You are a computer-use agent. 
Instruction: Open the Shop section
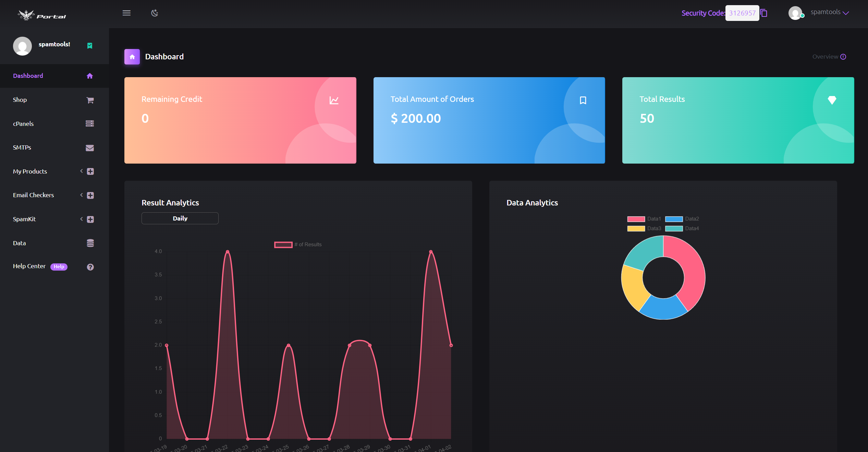click(x=20, y=99)
